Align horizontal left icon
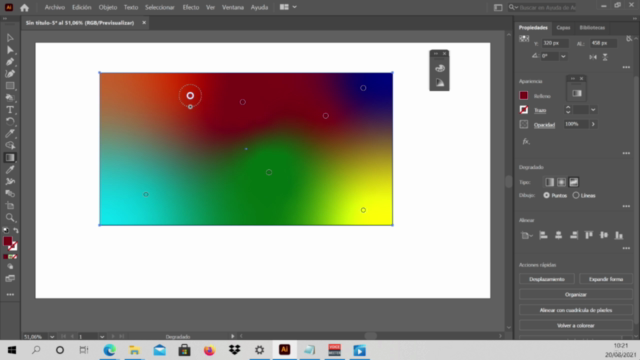Screen dimensions: 640x360 tap(543, 235)
